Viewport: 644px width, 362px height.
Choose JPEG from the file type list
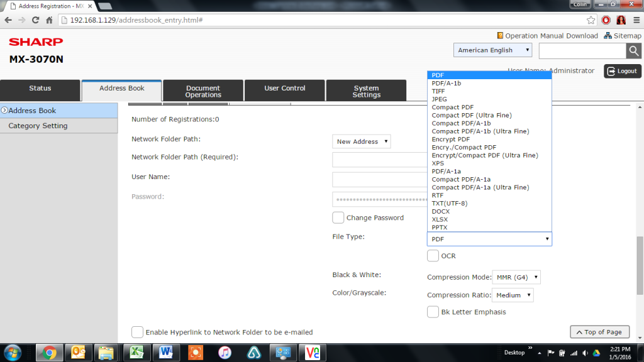tap(440, 99)
